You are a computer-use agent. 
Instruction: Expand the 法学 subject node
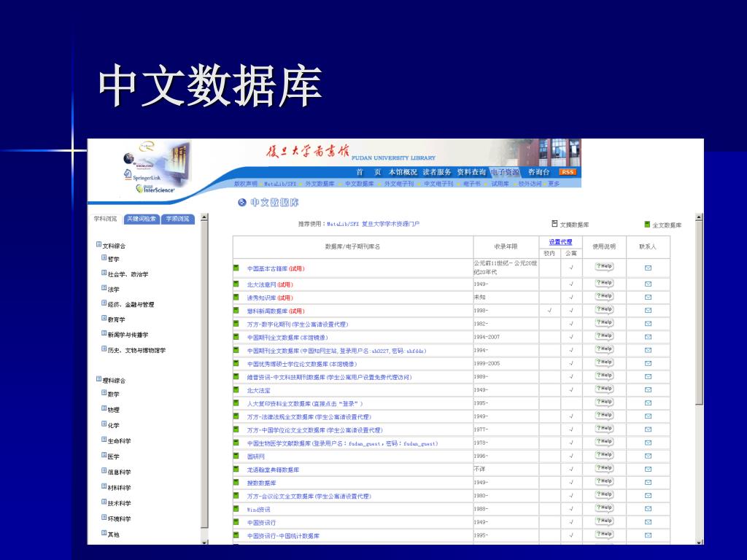(x=104, y=288)
